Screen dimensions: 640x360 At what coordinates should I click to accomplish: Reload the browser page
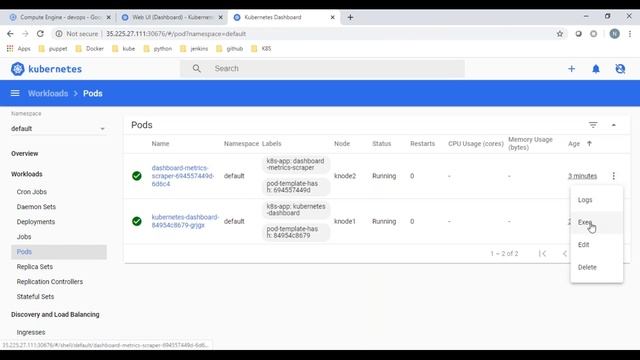pos(40,34)
